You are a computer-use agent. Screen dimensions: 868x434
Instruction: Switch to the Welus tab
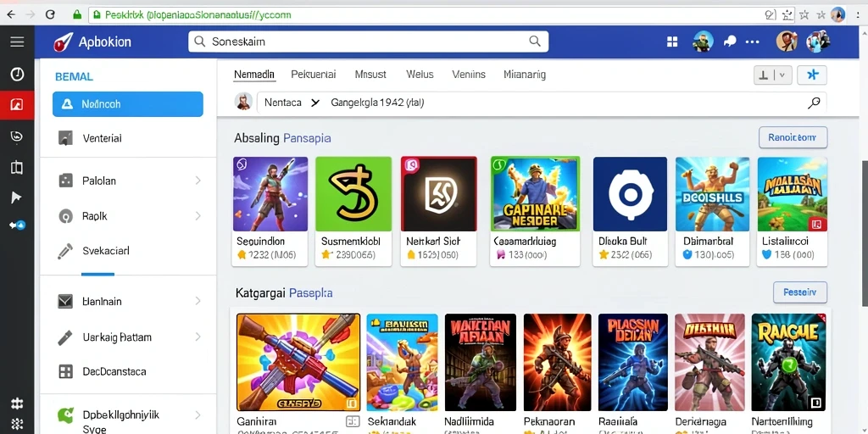[420, 75]
